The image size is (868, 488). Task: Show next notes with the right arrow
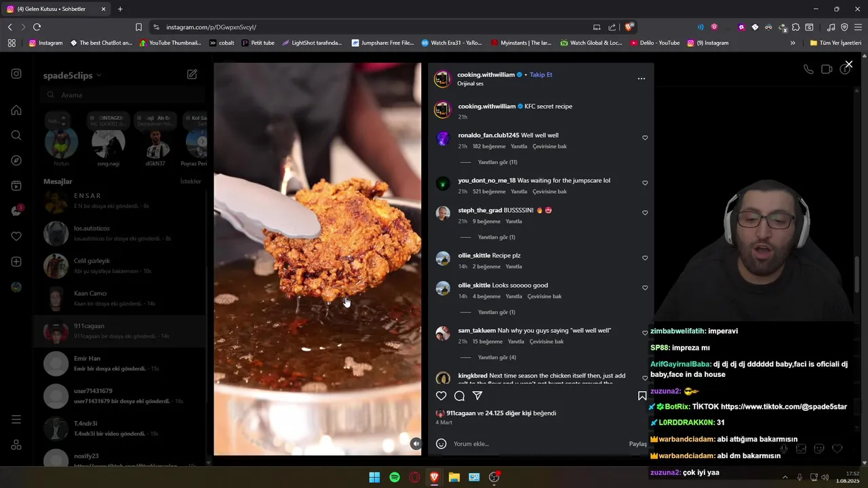(201, 142)
